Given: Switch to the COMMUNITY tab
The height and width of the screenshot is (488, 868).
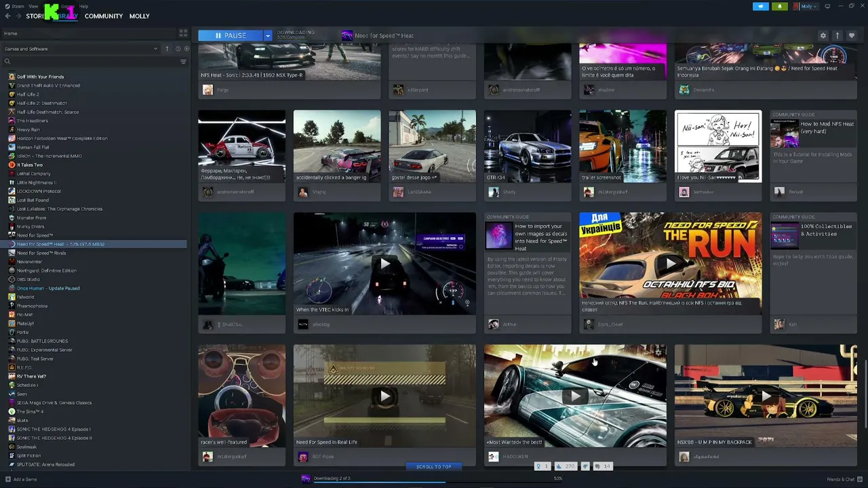Looking at the screenshot, I should click(x=104, y=16).
